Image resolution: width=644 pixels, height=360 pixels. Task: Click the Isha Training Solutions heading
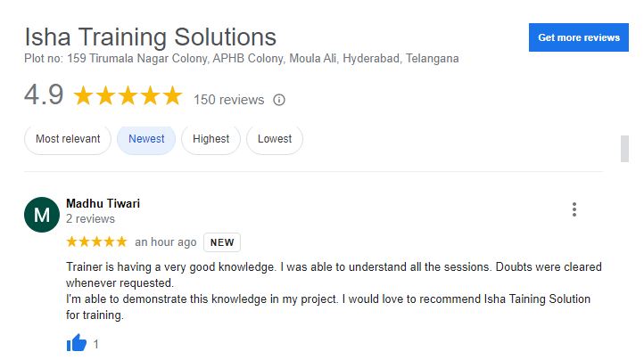(151, 37)
